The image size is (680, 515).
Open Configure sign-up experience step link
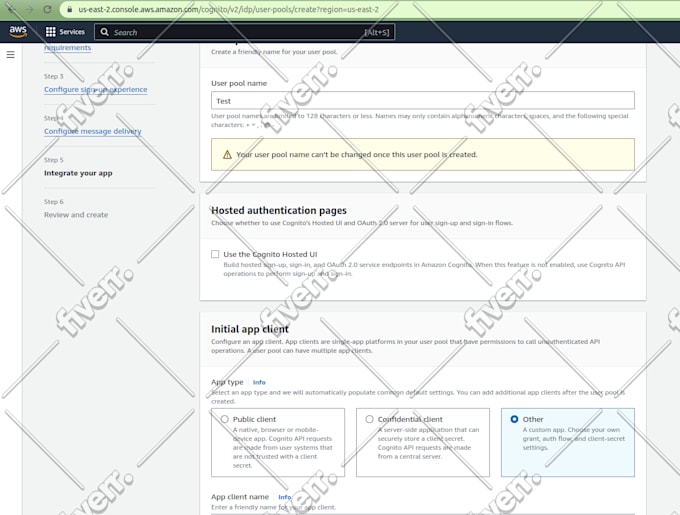point(95,89)
